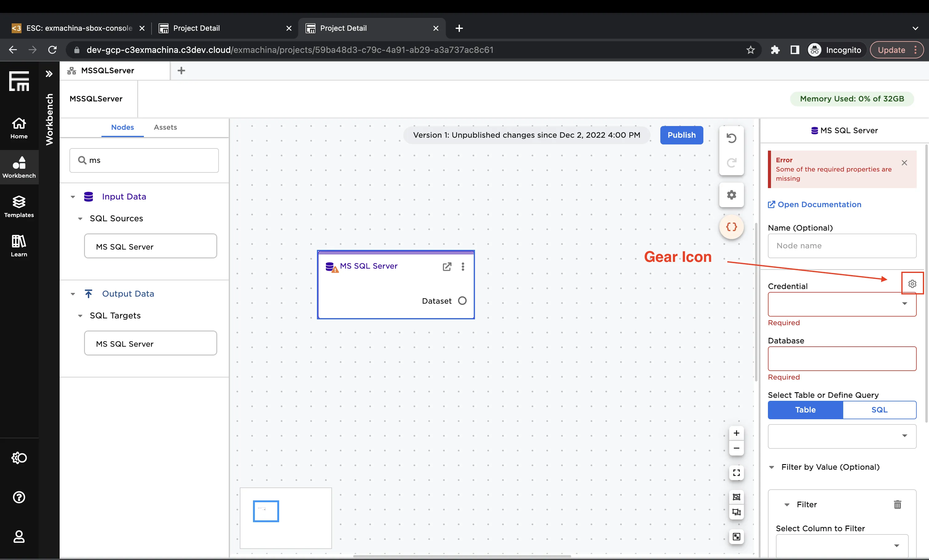
Task: Collapse the Input Data section
Action: pyautogui.click(x=73, y=197)
